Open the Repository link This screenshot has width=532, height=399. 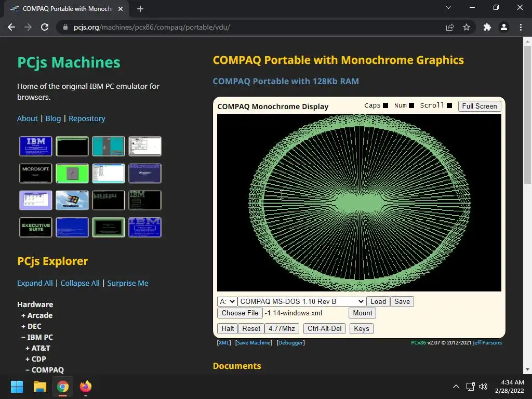pyautogui.click(x=87, y=118)
